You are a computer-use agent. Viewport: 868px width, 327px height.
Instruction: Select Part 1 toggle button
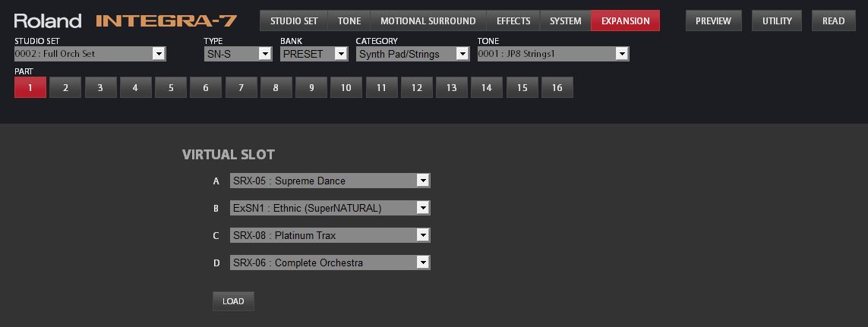[30, 87]
